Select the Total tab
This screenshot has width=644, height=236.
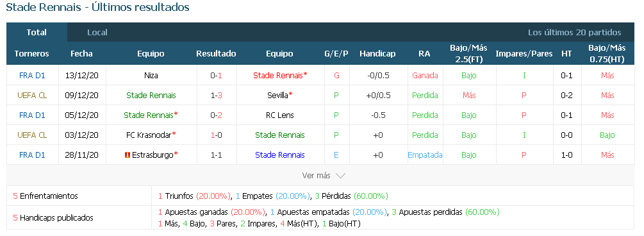[37, 33]
